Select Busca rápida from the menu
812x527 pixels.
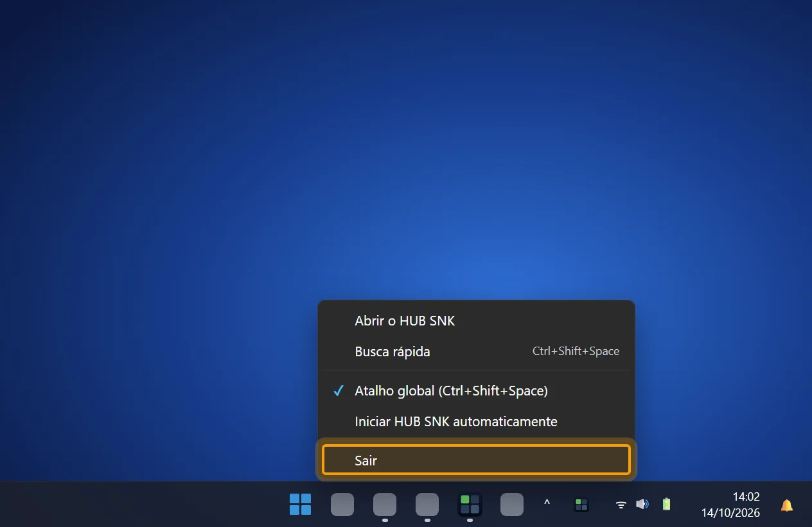point(477,352)
